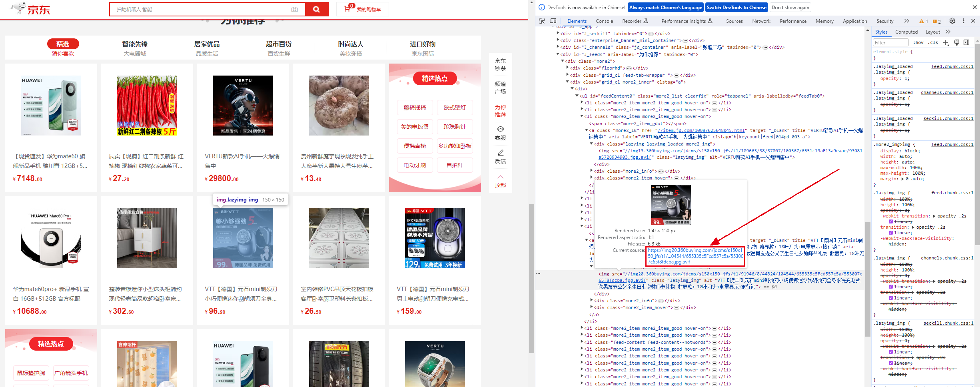The height and width of the screenshot is (387, 980).
Task: Click the issues count badge showing 2
Action: [937, 21]
